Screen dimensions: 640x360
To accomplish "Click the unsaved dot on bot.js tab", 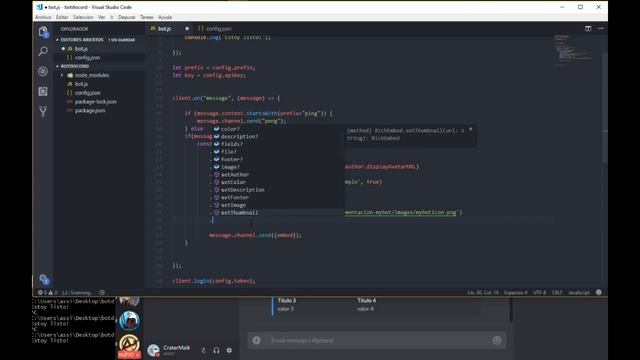I will (x=187, y=29).
